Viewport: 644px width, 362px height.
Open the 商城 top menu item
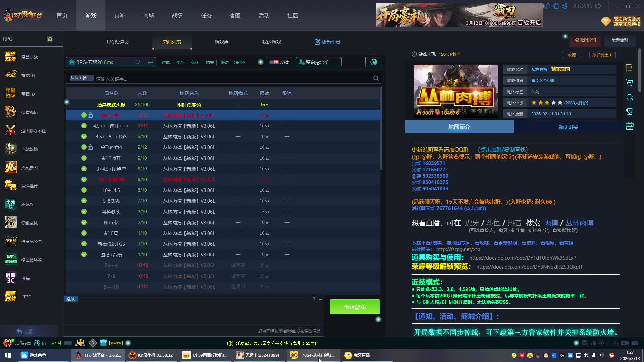tap(148, 15)
